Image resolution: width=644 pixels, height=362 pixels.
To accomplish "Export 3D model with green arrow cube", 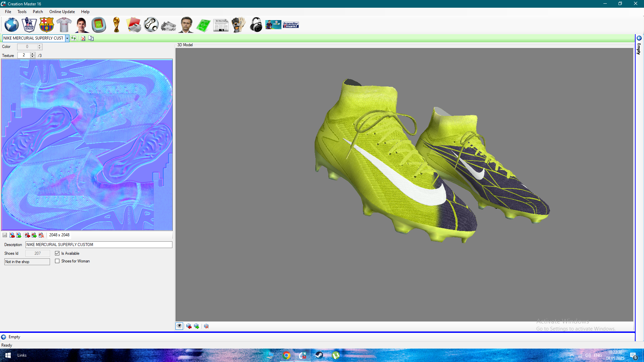I will [197, 326].
